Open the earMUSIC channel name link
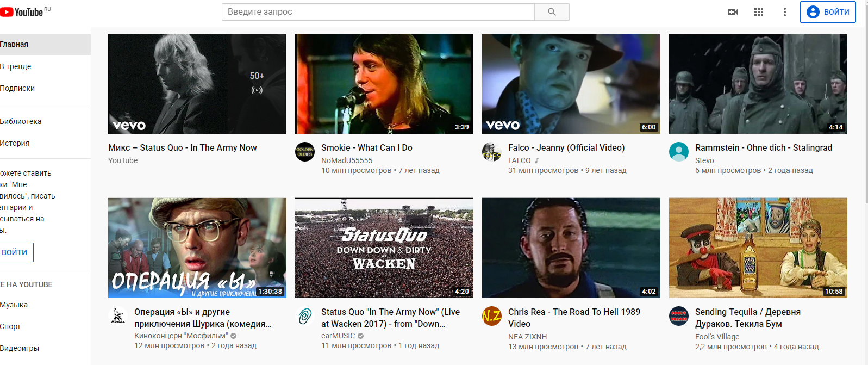 pyautogui.click(x=338, y=336)
